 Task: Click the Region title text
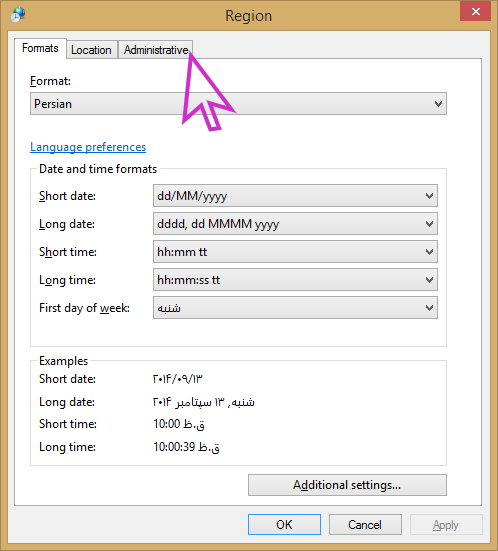point(248,16)
